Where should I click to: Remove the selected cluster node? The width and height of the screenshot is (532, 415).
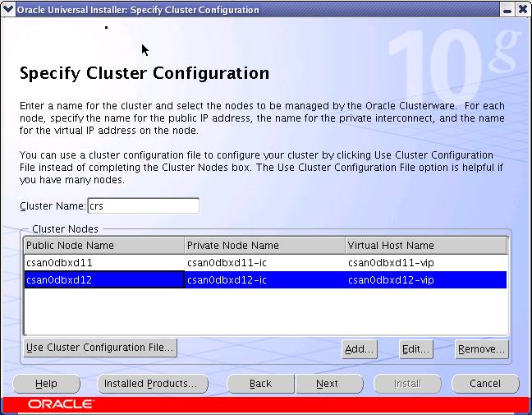[482, 349]
